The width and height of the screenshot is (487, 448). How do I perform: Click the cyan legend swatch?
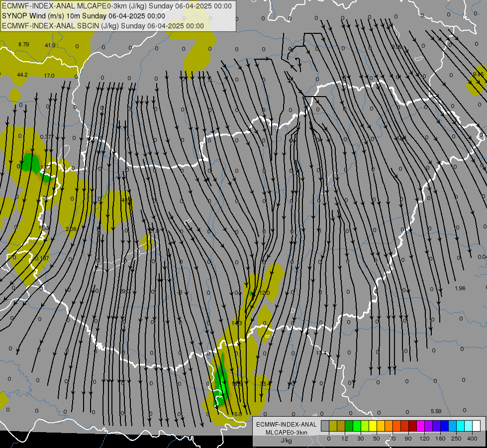[x=461, y=426]
